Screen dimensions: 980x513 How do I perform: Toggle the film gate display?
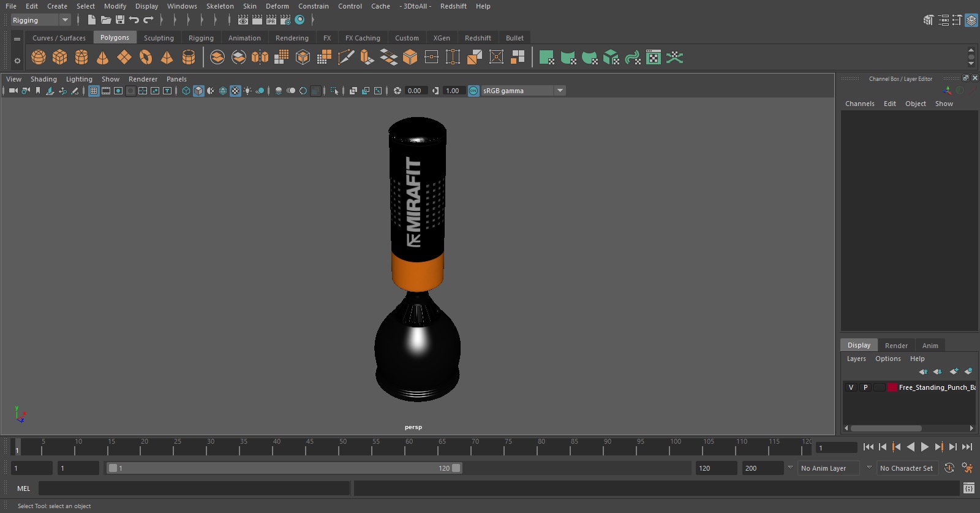pos(106,91)
